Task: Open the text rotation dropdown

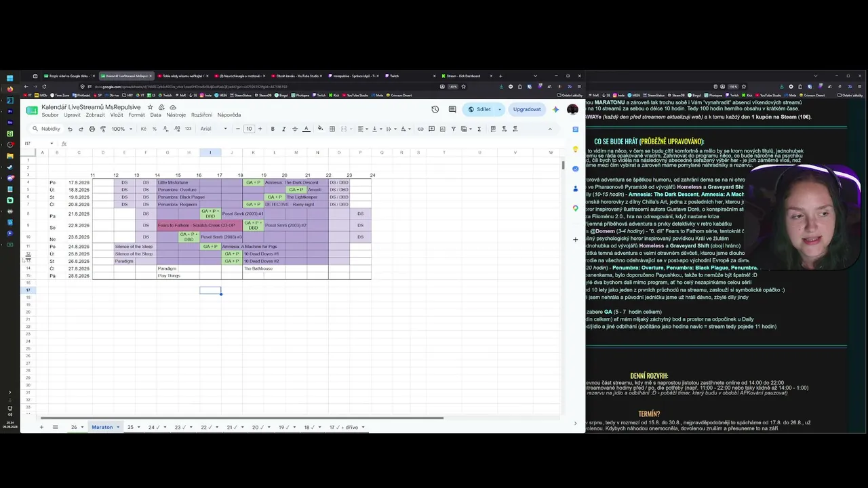Action: tap(405, 129)
